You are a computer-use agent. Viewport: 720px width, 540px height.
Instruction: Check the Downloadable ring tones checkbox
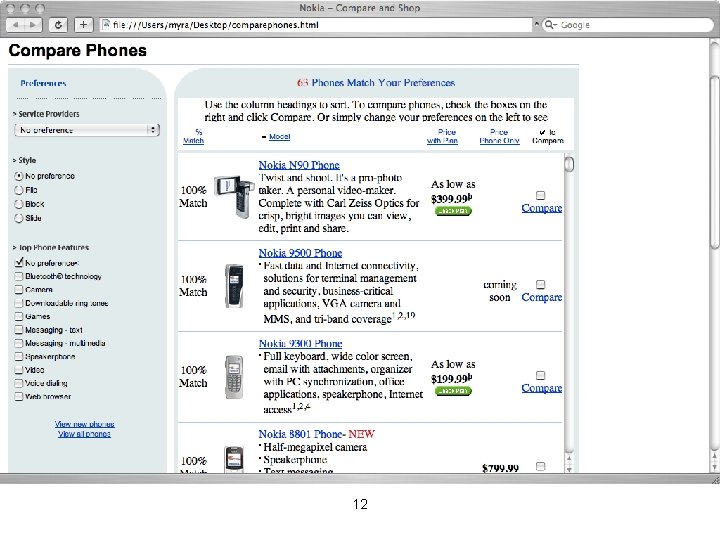click(x=19, y=303)
